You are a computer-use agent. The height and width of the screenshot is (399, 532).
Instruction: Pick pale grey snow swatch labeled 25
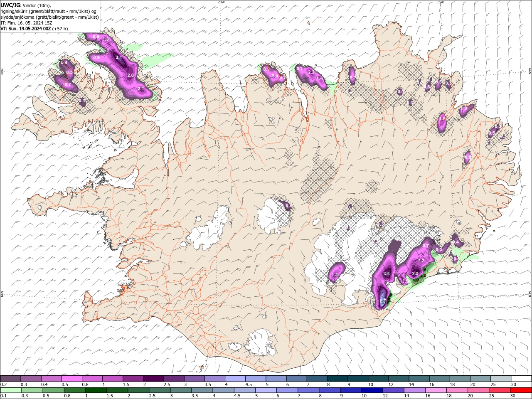[501, 379]
